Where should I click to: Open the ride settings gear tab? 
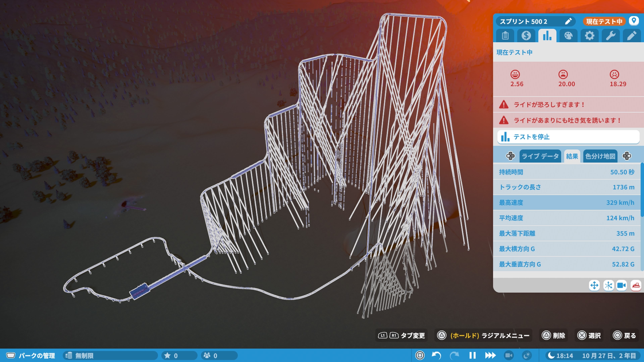[589, 36]
